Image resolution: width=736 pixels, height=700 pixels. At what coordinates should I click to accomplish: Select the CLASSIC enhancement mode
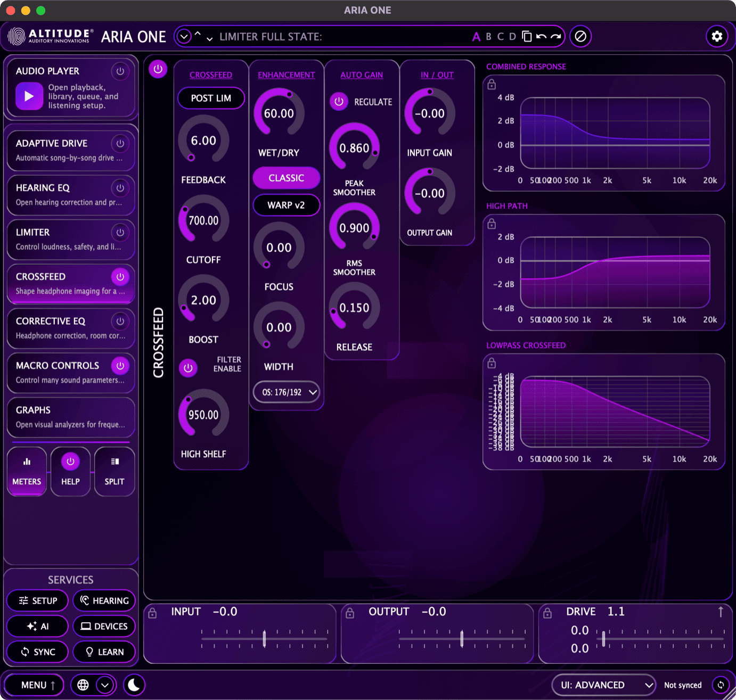click(x=287, y=178)
